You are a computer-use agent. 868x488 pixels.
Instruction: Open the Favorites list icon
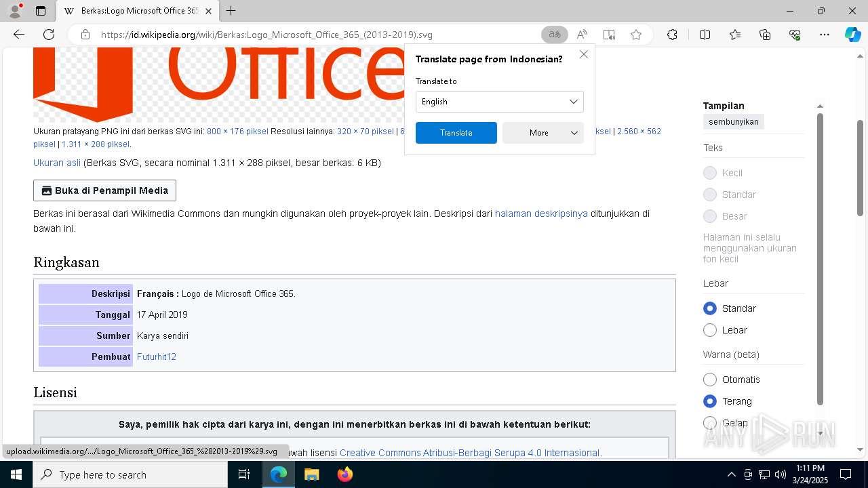735,35
